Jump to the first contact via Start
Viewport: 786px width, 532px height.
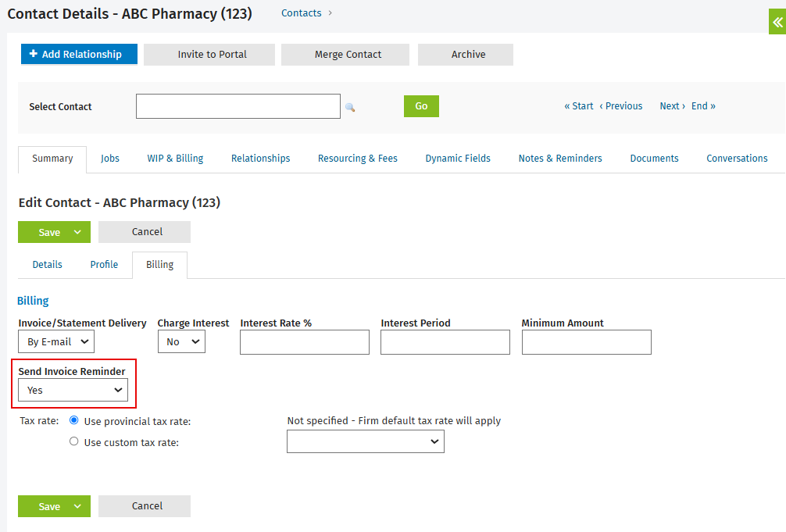tap(578, 106)
